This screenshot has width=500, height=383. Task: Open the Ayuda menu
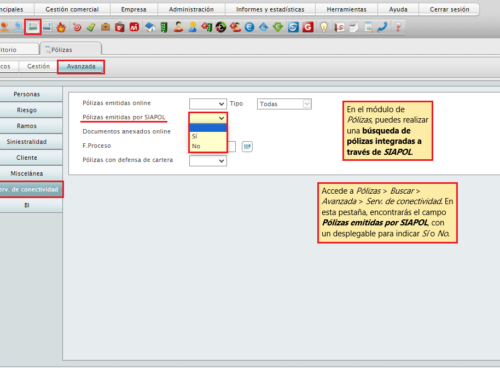tap(398, 9)
